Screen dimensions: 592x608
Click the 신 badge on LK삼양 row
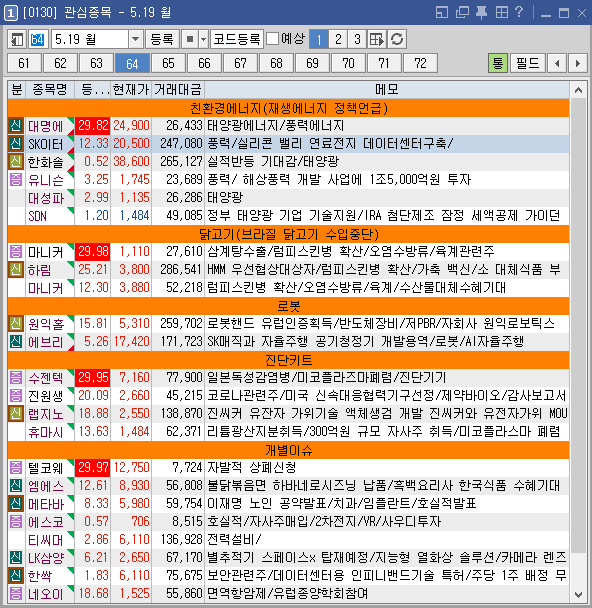(x=16, y=557)
